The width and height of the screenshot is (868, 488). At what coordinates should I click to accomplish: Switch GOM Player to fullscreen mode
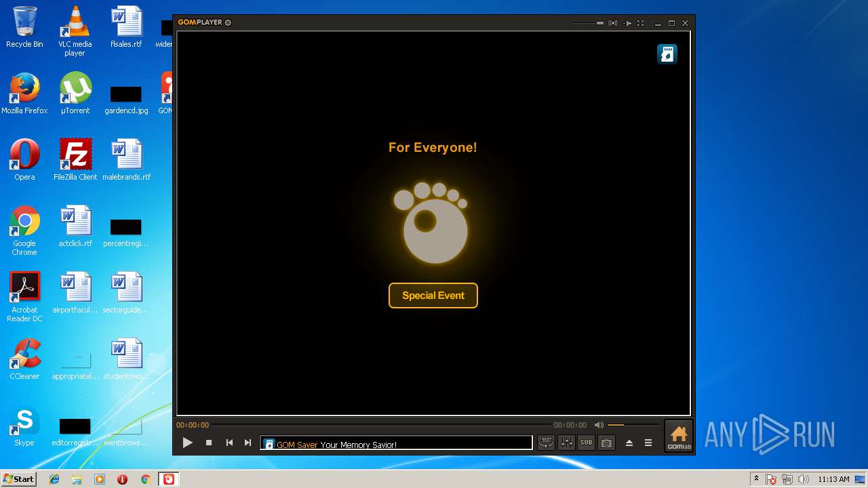[x=640, y=23]
